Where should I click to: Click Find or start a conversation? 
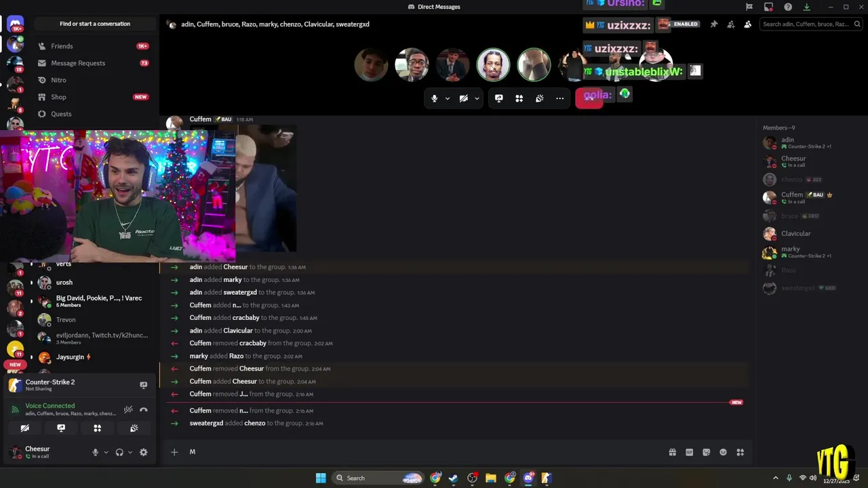[x=95, y=24]
